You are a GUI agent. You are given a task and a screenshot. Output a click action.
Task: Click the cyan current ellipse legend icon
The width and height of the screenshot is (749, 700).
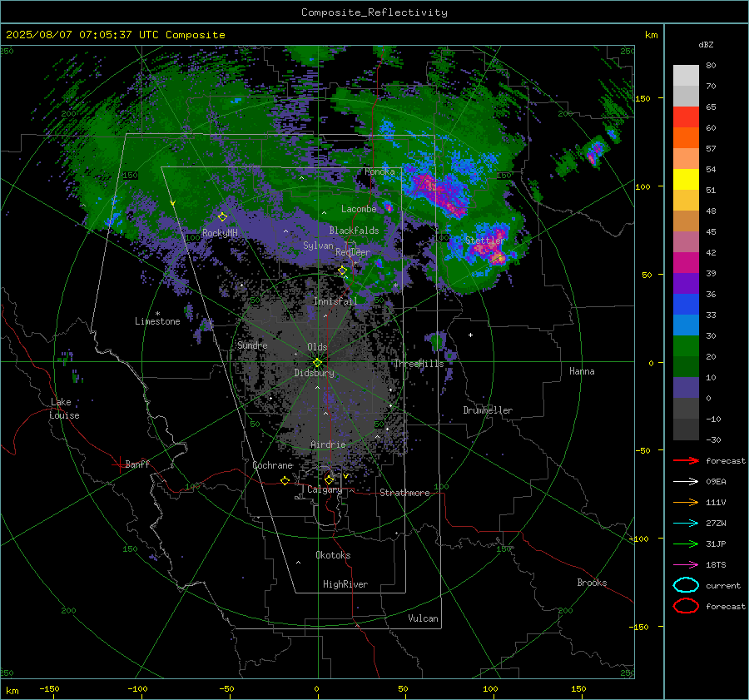[x=686, y=585]
